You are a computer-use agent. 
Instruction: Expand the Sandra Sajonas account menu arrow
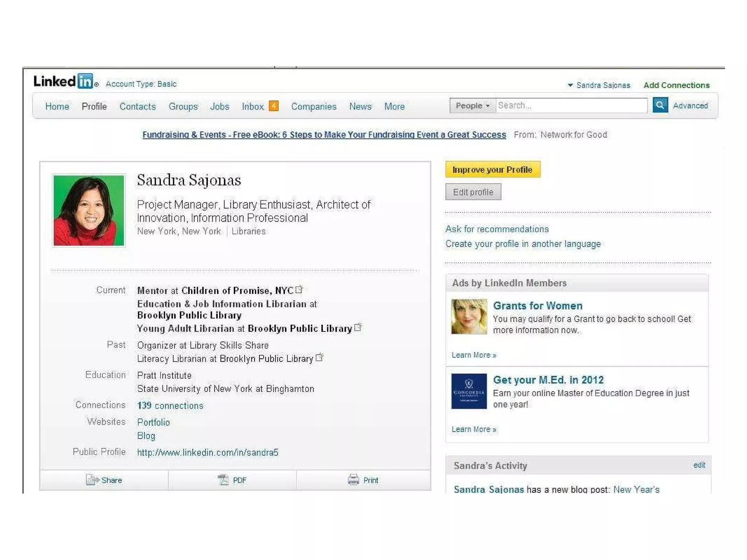click(570, 85)
